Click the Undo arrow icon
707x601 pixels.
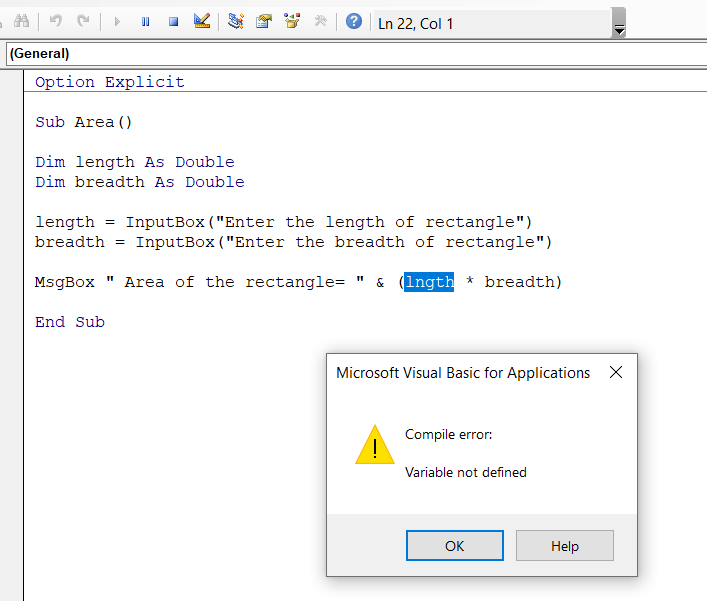pos(56,21)
